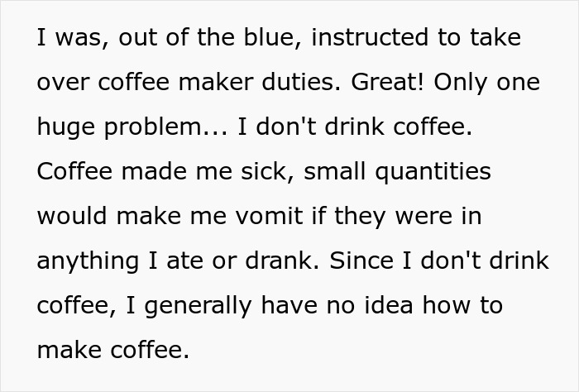Click the word "instructed" in first line

(371, 37)
